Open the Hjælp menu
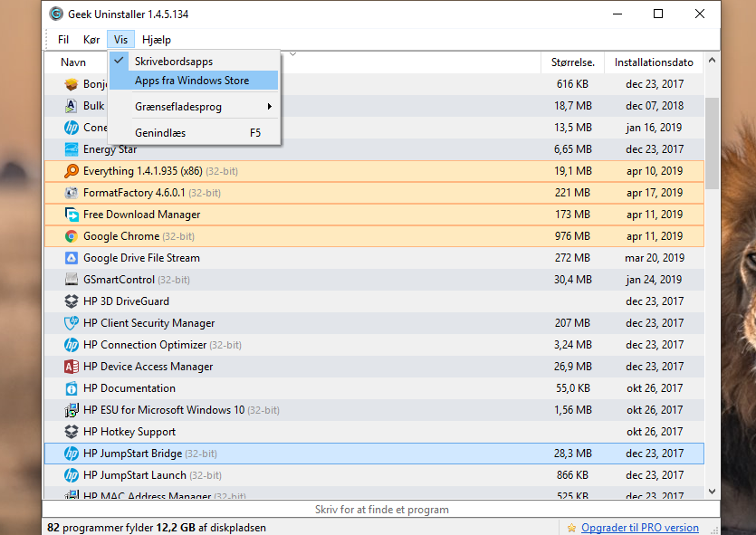Screen dimensions: 756x535 (157, 40)
